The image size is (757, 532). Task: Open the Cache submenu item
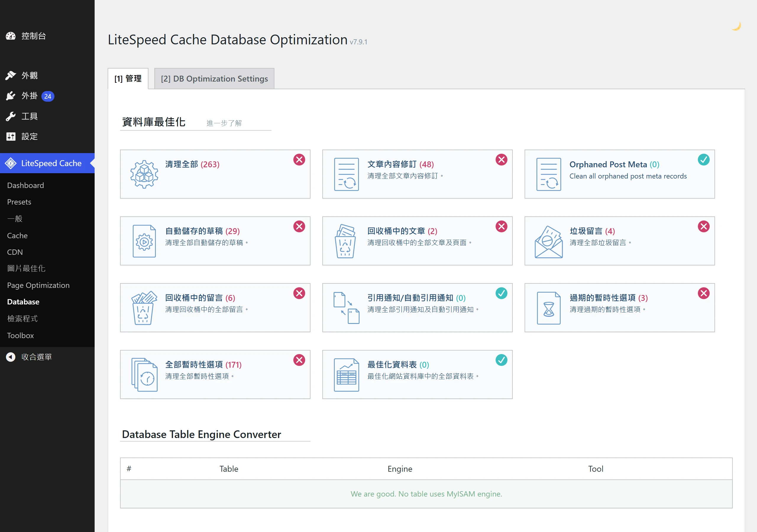coord(17,236)
